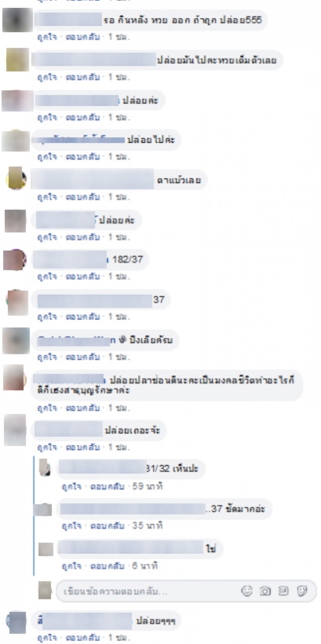Viewport: 321px width, 644px height.
Task: Open avatar next to ตาแป๋วเลย comment
Action: click(16, 178)
